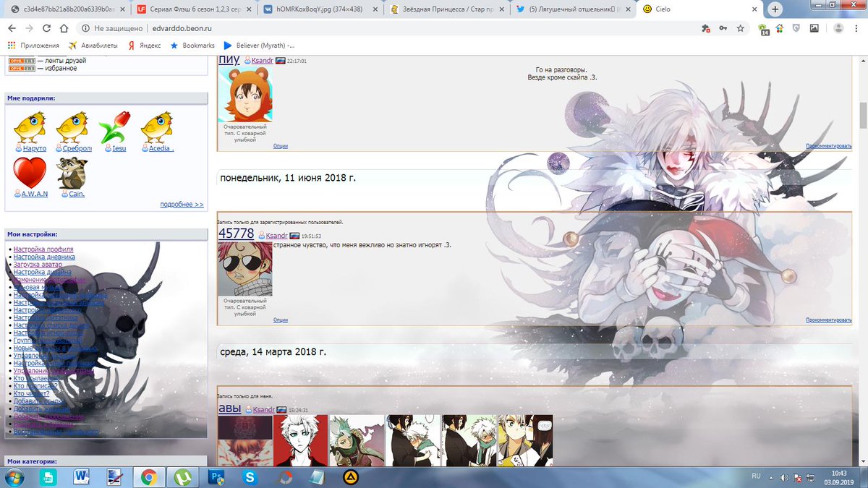Open Microsoft Word from the taskbar
This screenshot has width=868, height=488.
click(81, 477)
